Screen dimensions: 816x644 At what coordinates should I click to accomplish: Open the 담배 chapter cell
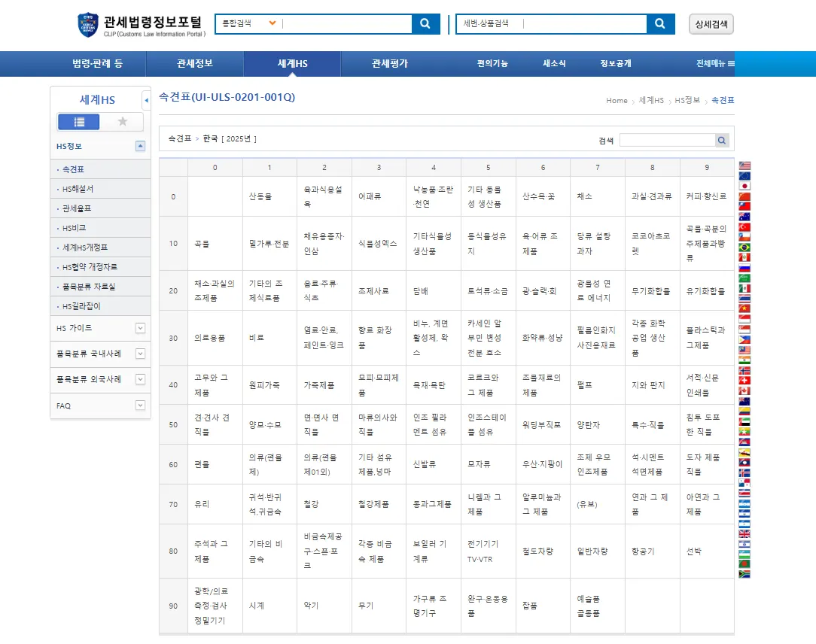(x=434, y=291)
